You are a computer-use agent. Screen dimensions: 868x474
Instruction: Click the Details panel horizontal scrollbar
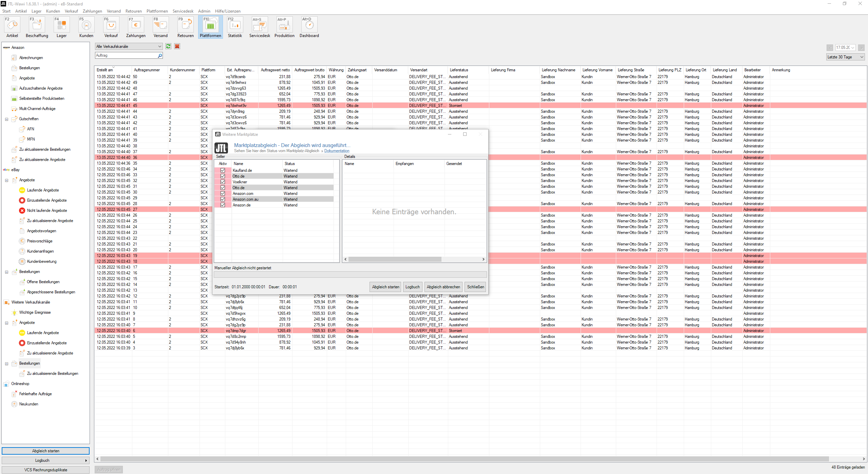coord(395,259)
